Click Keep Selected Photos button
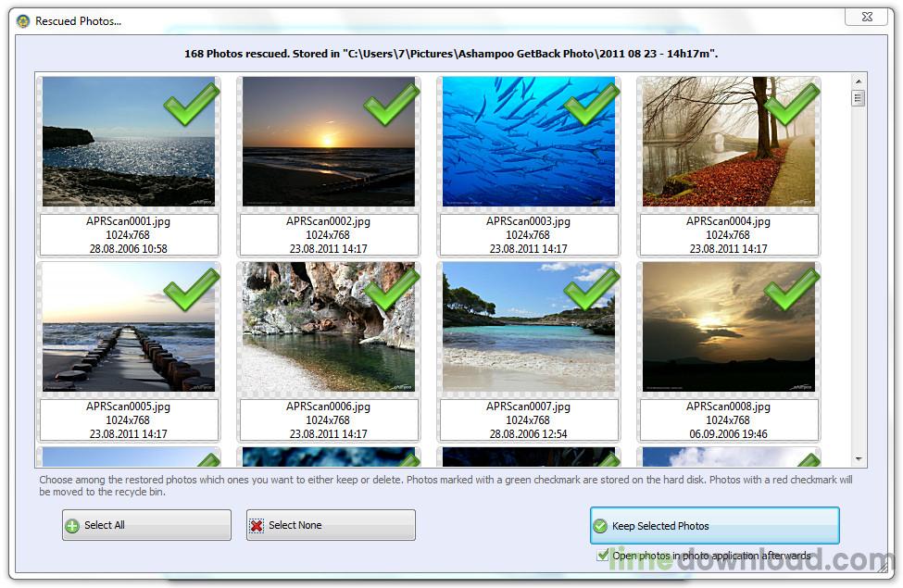903x588 pixels. point(714,525)
